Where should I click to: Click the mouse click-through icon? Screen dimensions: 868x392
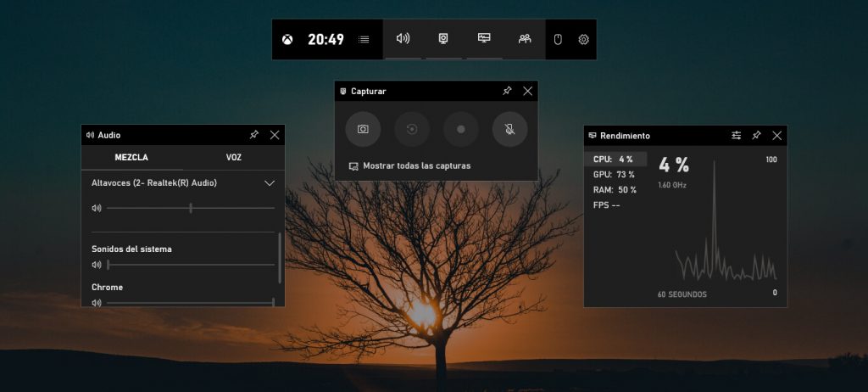pyautogui.click(x=558, y=39)
